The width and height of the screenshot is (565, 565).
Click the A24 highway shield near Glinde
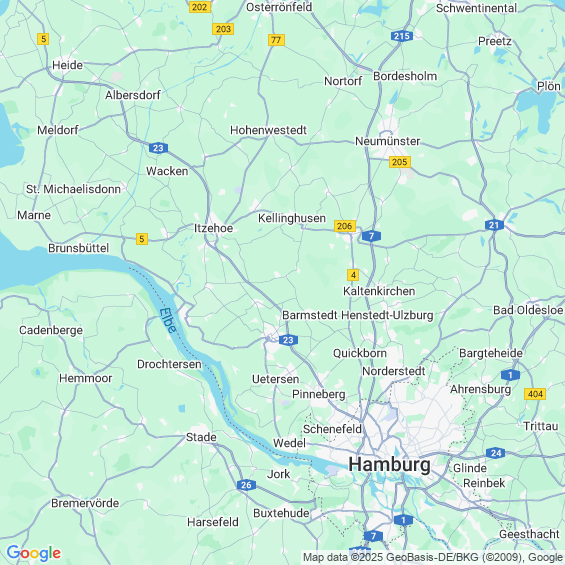(495, 453)
